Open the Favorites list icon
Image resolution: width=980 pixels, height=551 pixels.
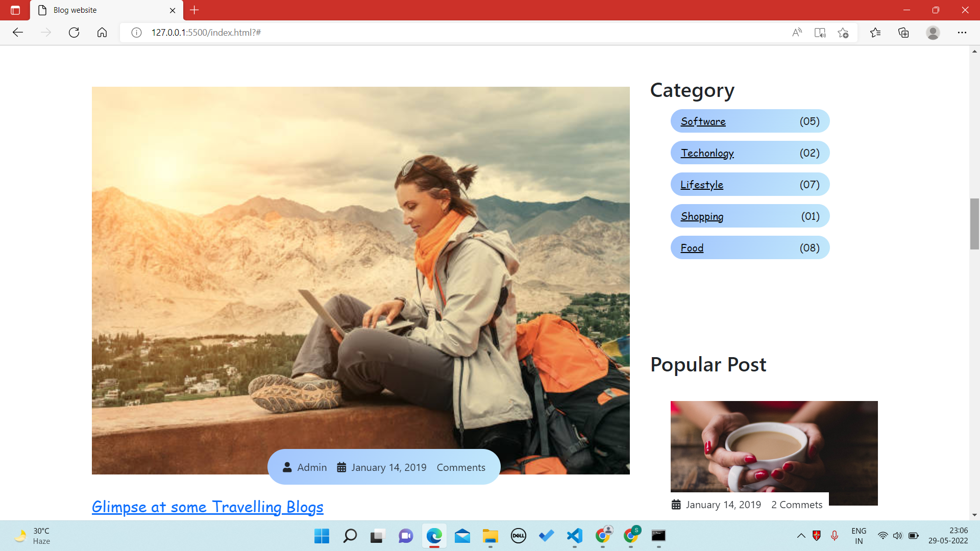coord(875,33)
